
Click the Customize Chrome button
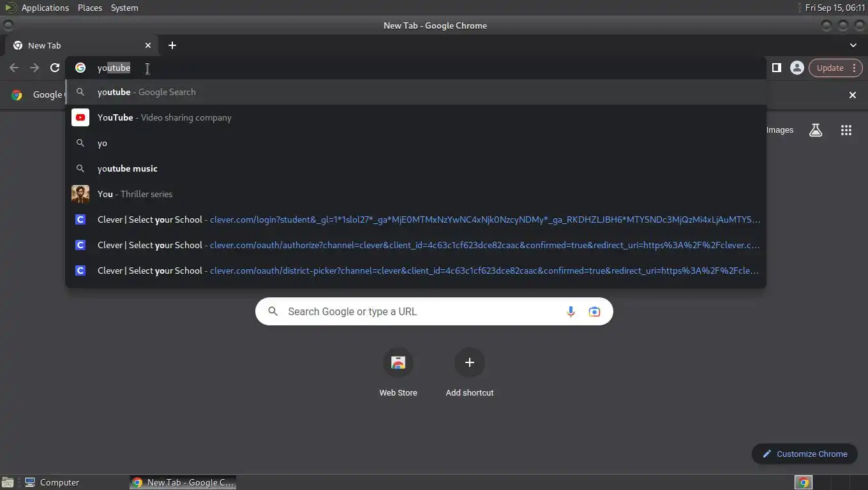tap(805, 454)
